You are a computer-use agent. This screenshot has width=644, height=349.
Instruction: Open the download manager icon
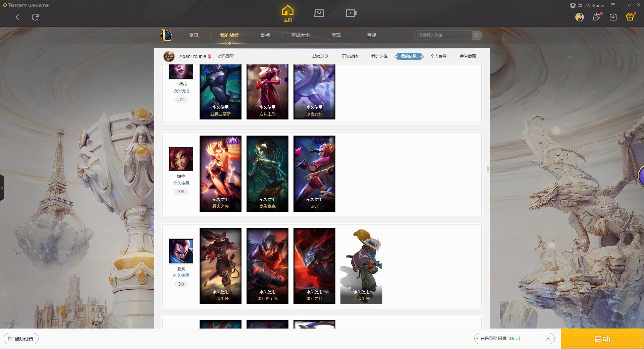pyautogui.click(x=613, y=17)
